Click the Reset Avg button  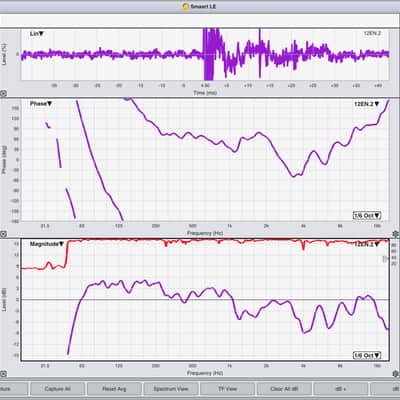pos(114,389)
